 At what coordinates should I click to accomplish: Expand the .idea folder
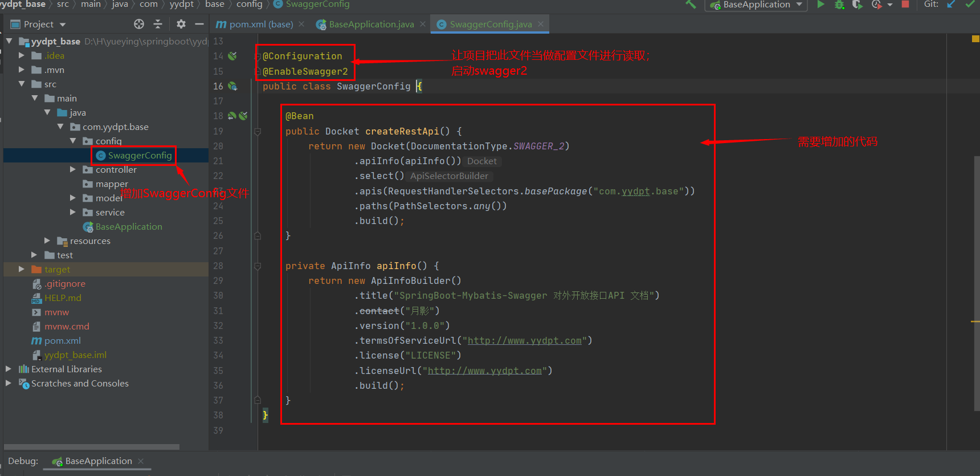click(x=22, y=55)
